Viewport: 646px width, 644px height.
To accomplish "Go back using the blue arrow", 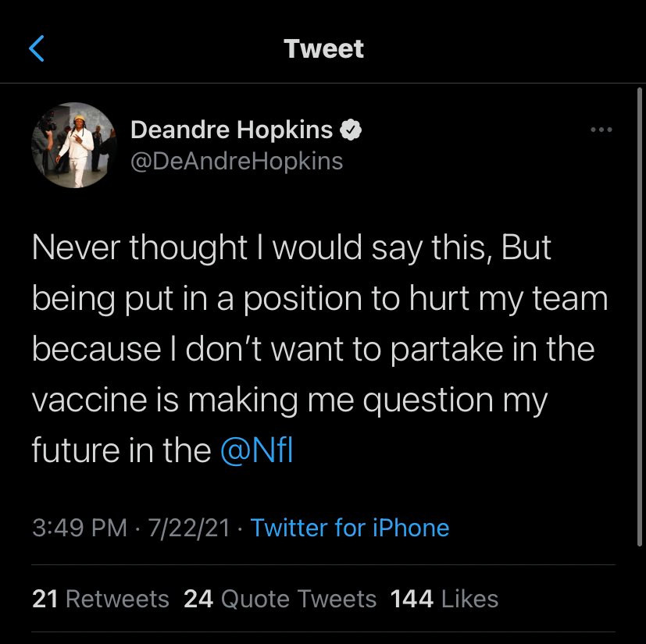I will (x=36, y=48).
